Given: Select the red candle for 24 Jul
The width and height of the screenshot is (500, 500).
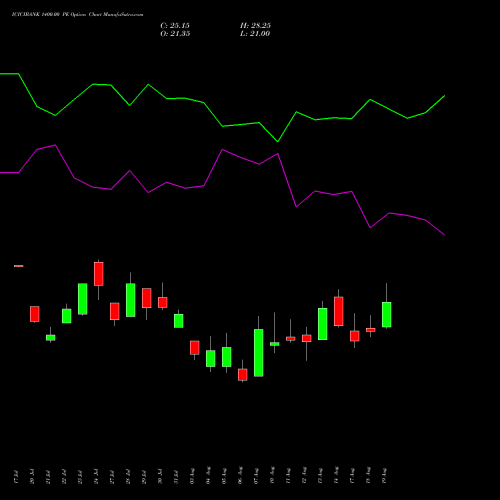Looking at the screenshot, I should point(99,274).
